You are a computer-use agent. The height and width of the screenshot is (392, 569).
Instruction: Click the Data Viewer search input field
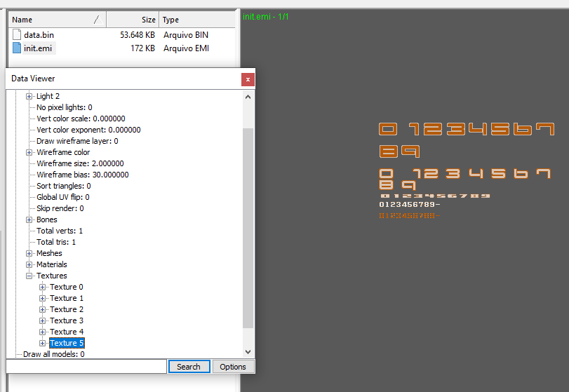[x=86, y=367]
